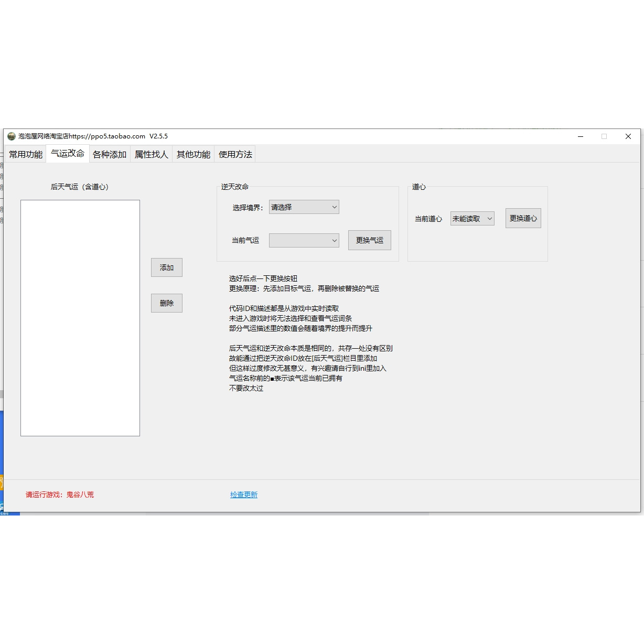Image resolution: width=644 pixels, height=644 pixels.
Task: Go to the 属性找人 tab
Action: [152, 154]
